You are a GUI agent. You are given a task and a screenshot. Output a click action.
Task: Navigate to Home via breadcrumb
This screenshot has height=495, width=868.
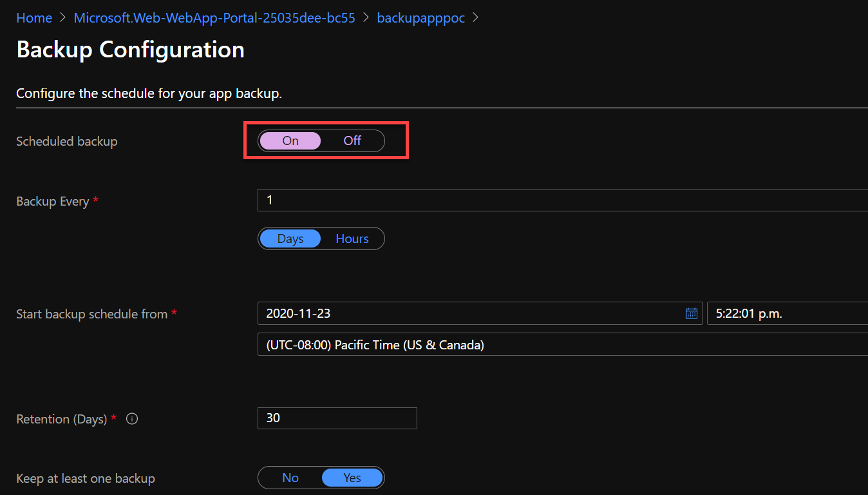tap(34, 18)
